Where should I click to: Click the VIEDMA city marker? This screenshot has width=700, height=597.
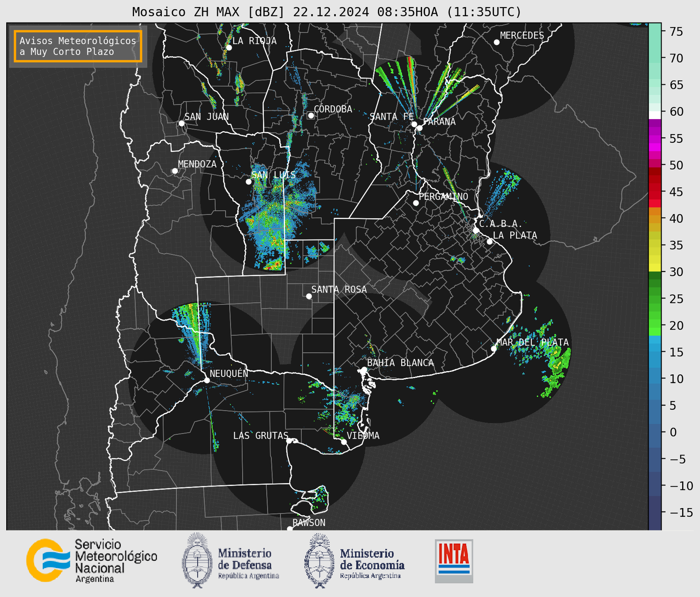(x=344, y=442)
